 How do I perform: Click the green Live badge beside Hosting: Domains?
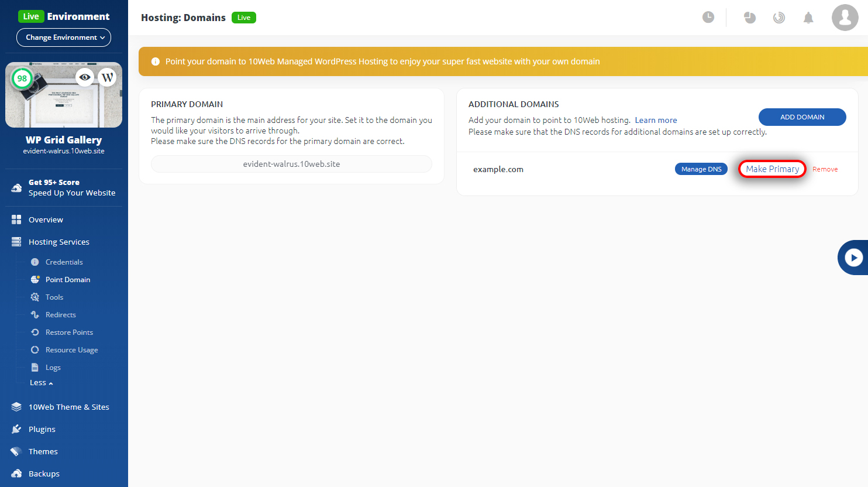(244, 18)
